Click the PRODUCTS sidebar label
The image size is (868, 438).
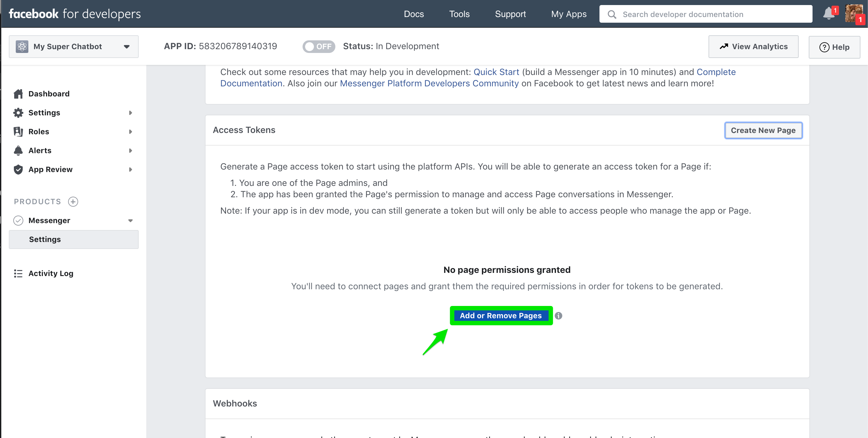(x=38, y=201)
